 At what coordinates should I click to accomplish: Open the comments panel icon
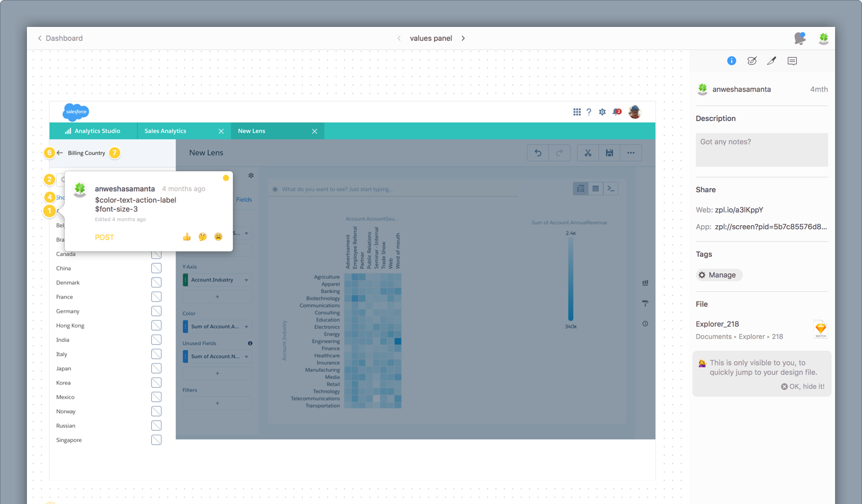(x=792, y=61)
